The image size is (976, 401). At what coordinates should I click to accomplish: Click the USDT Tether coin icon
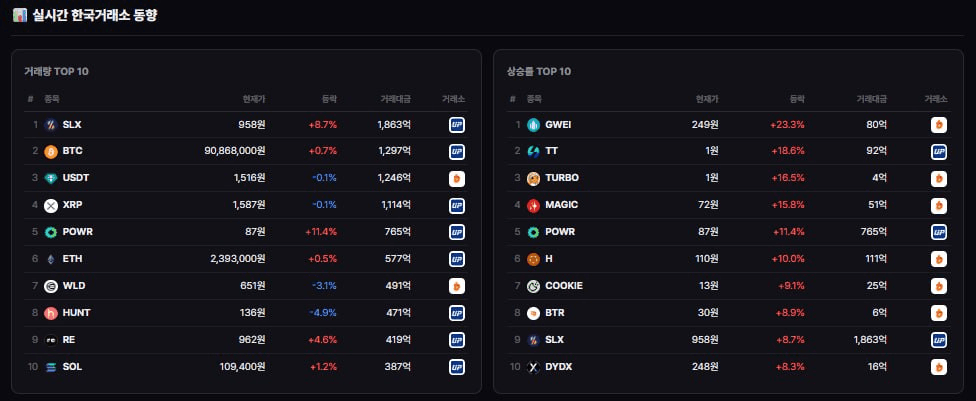50,179
